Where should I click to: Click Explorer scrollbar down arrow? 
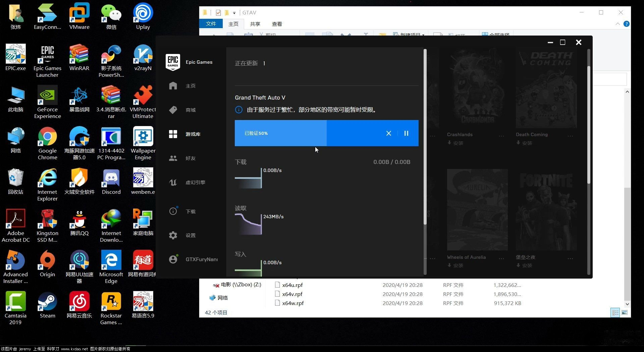tap(627, 304)
